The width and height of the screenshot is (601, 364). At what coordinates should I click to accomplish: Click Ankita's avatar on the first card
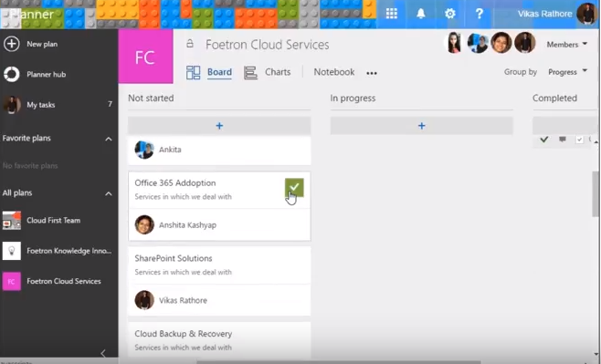(144, 150)
